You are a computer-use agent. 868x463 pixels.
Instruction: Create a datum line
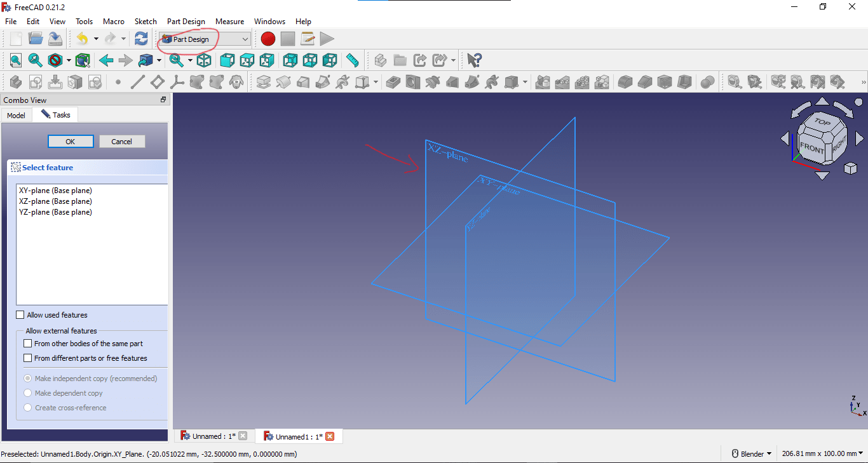pos(137,82)
